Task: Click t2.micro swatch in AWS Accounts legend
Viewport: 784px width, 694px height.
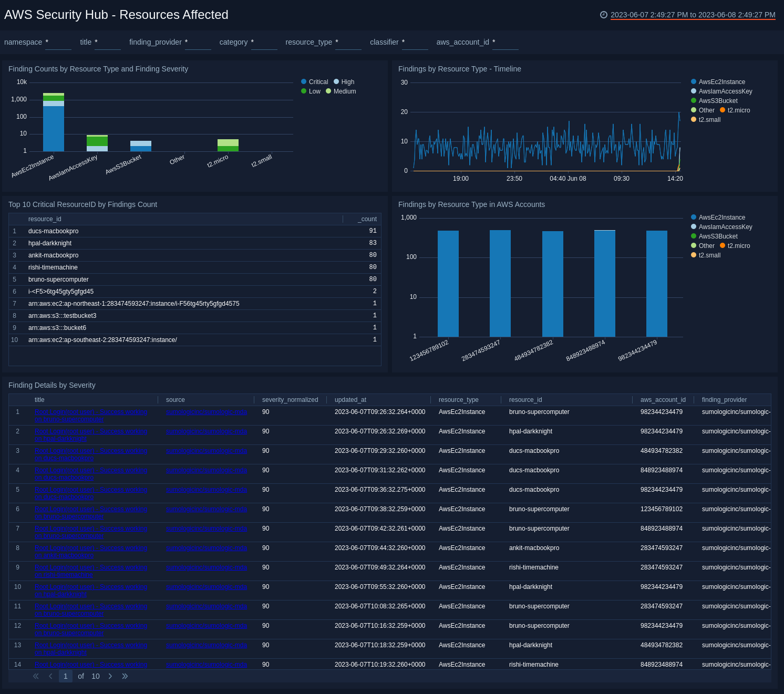Action: (x=723, y=245)
